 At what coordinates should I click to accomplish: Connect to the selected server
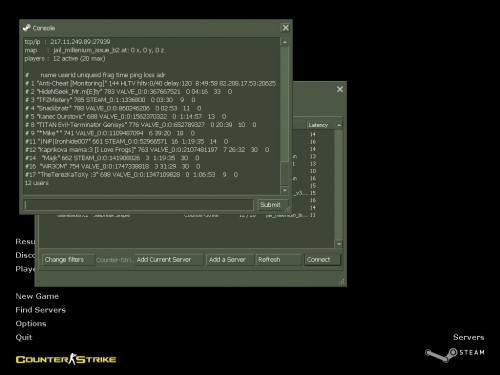322,260
